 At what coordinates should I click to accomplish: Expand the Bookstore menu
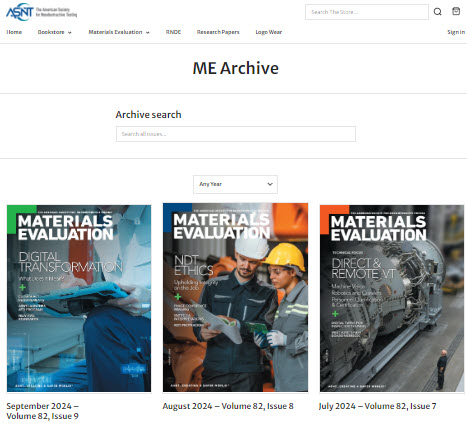pyautogui.click(x=55, y=32)
